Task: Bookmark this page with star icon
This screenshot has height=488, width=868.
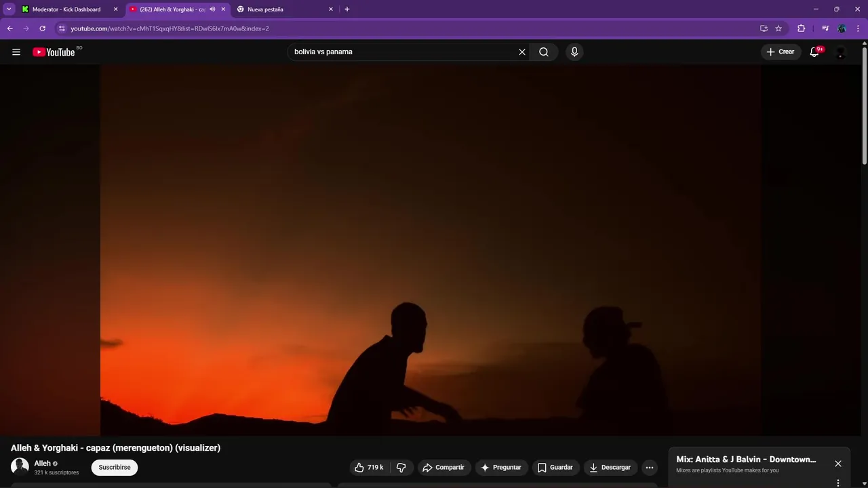Action: [x=778, y=28]
